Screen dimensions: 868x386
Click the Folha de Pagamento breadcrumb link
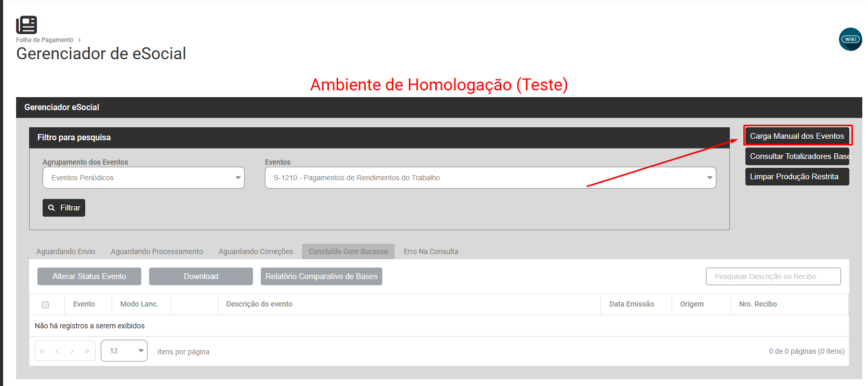coord(45,40)
